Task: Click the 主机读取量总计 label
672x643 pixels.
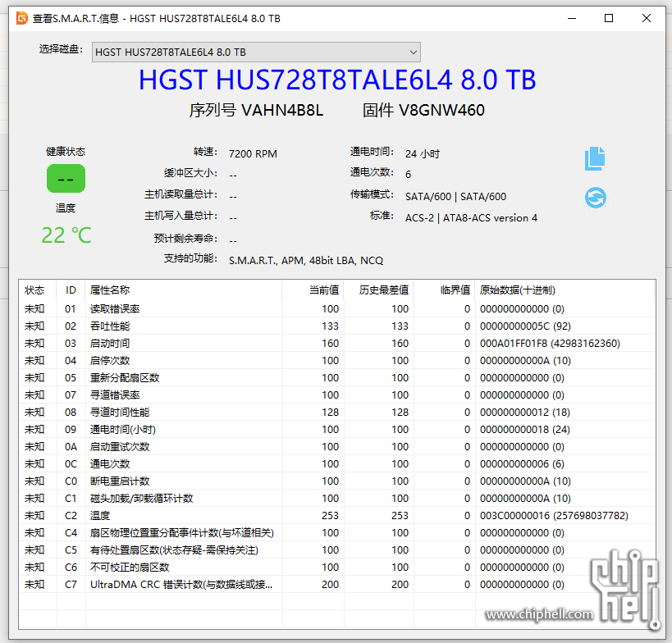Action: pyautogui.click(x=181, y=194)
